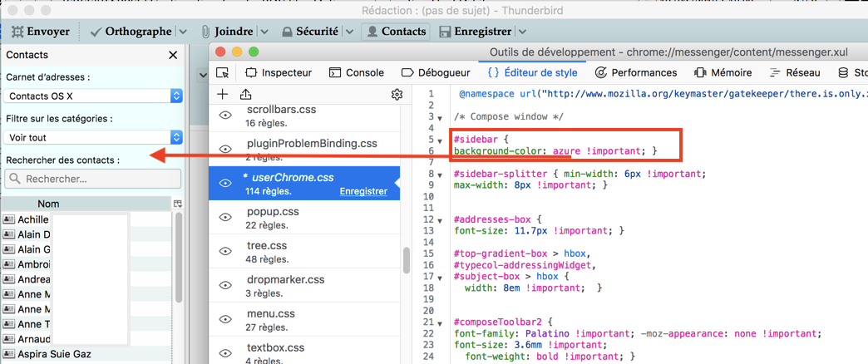Toggle the tree.css eye icon
The height and width of the screenshot is (364, 868).
(x=225, y=252)
